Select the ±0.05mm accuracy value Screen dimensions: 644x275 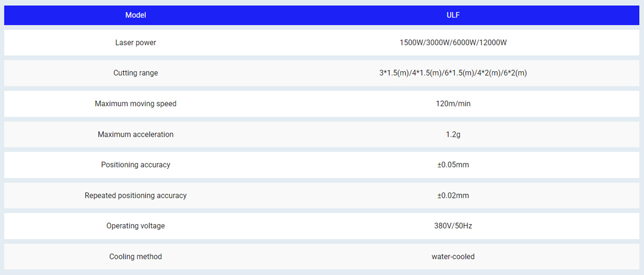[x=453, y=165]
